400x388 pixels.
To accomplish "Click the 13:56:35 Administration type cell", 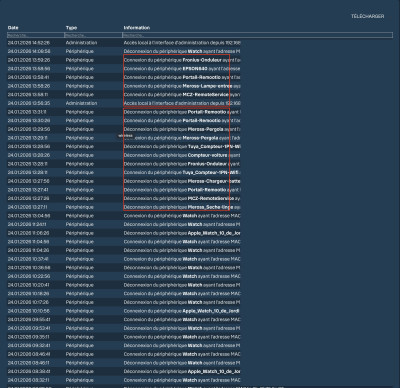I will [81, 103].
